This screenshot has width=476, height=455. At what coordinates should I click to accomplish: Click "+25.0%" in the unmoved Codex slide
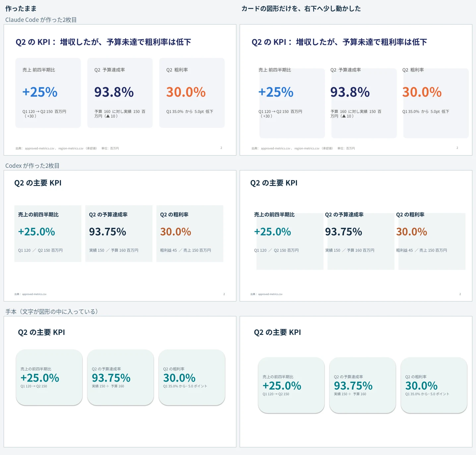36,232
